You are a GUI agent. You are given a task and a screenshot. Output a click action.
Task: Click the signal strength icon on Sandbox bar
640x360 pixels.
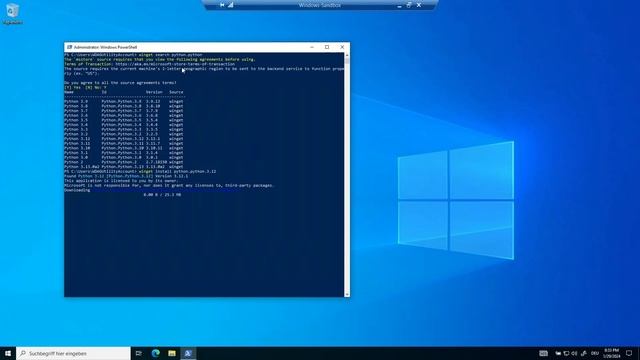click(x=231, y=5)
